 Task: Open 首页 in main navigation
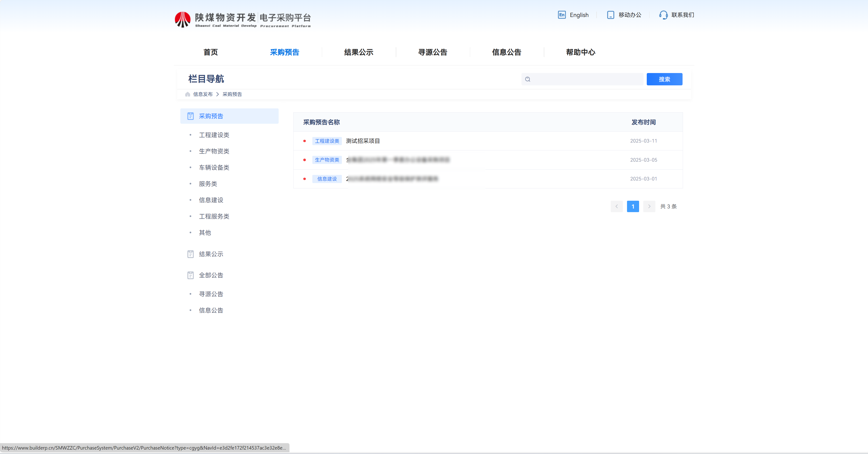coord(211,52)
